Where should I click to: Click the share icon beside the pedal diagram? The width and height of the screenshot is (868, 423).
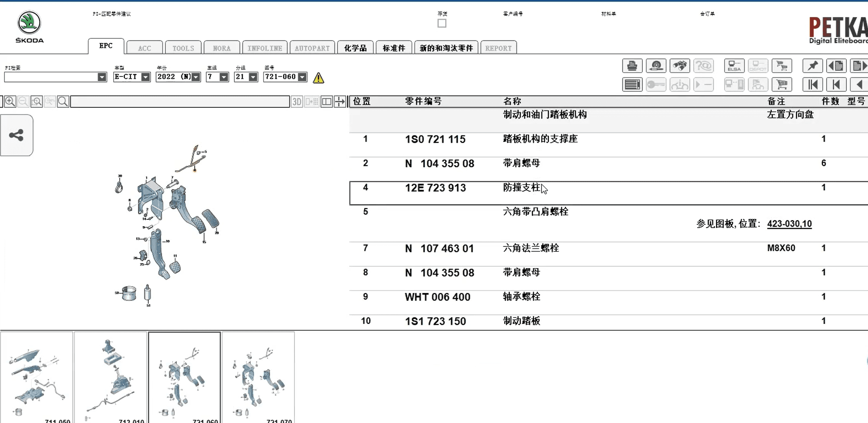pos(17,135)
